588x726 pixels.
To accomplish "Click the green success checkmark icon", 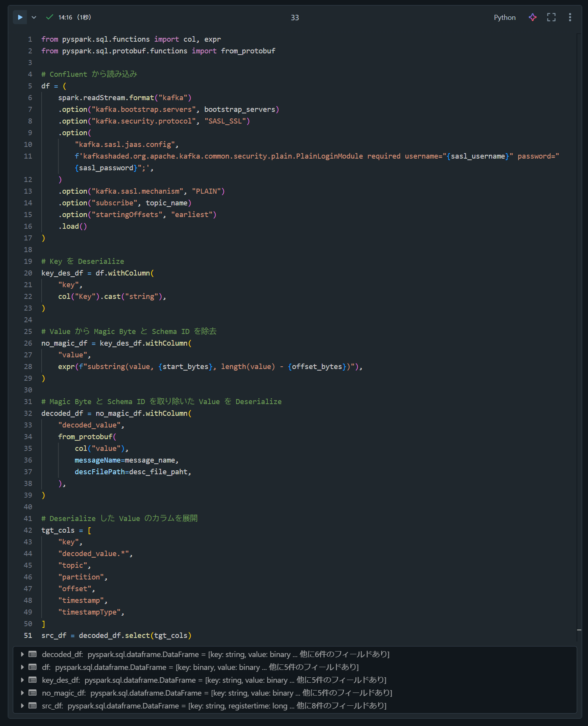I will coord(49,17).
